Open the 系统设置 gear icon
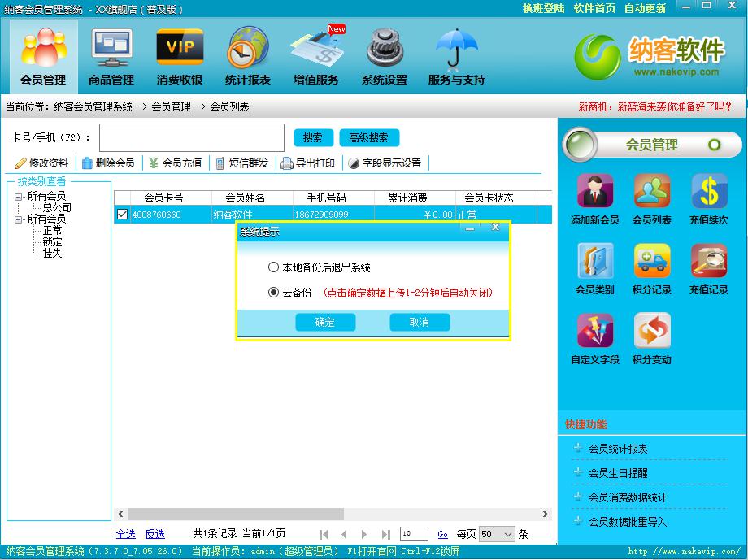748x560 pixels. click(x=385, y=50)
